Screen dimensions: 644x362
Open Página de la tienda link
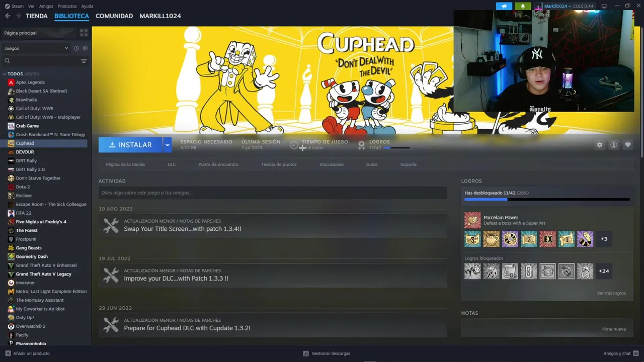click(x=125, y=164)
